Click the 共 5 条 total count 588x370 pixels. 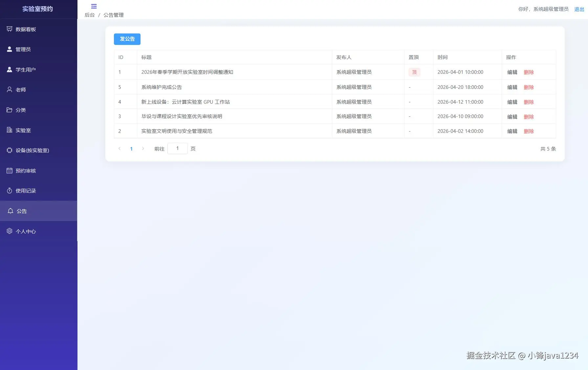(548, 149)
